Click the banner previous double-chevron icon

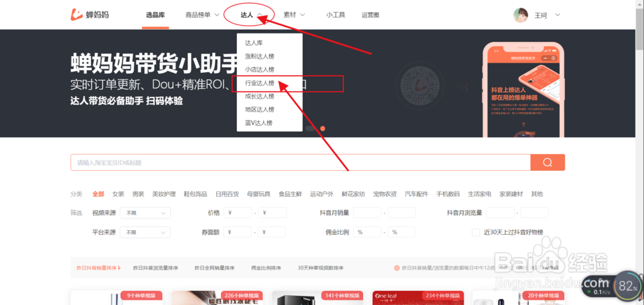pyautogui.click(x=464, y=87)
